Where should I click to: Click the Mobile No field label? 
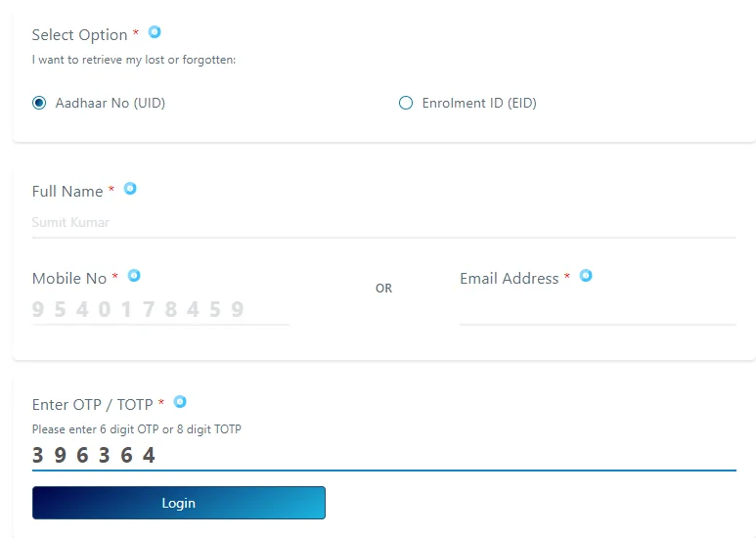(x=69, y=279)
